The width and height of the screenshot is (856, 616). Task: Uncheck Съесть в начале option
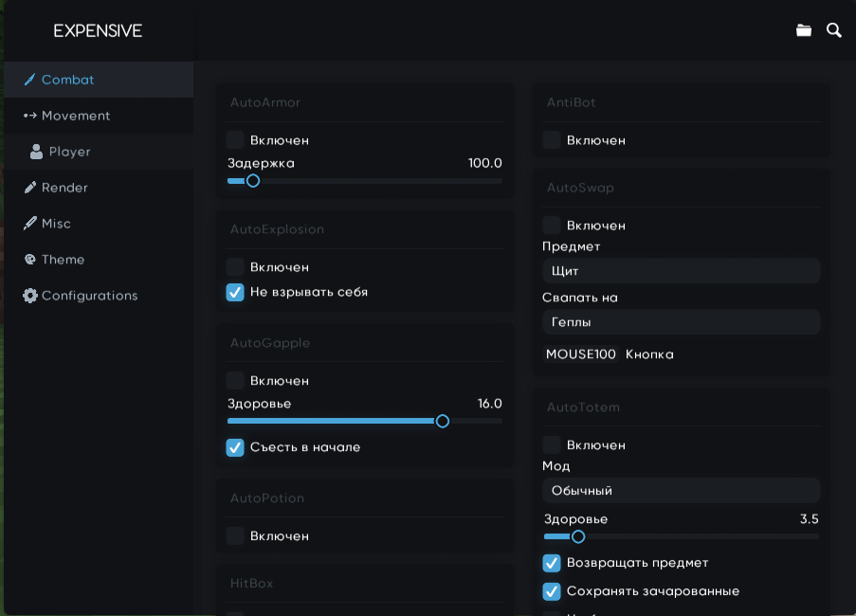pos(235,447)
